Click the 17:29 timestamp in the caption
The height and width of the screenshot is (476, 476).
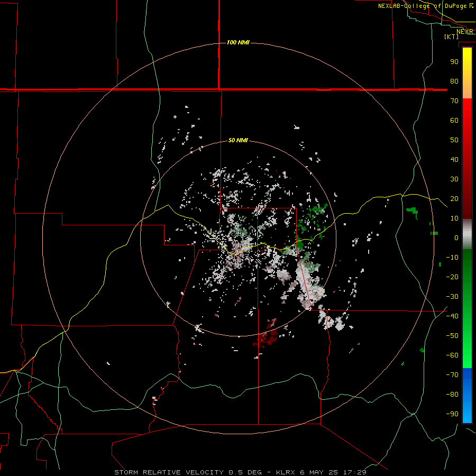(x=355, y=472)
